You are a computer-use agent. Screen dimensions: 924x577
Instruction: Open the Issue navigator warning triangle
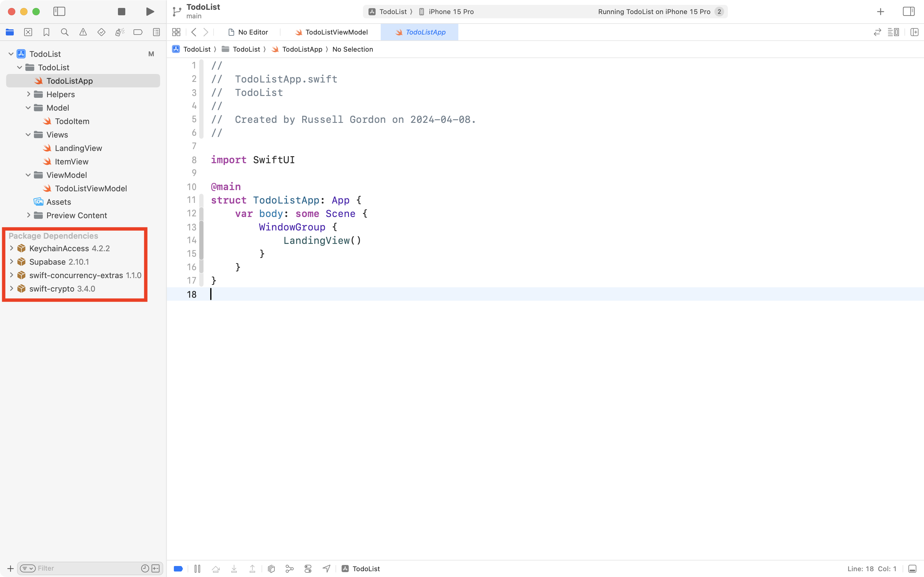click(83, 32)
